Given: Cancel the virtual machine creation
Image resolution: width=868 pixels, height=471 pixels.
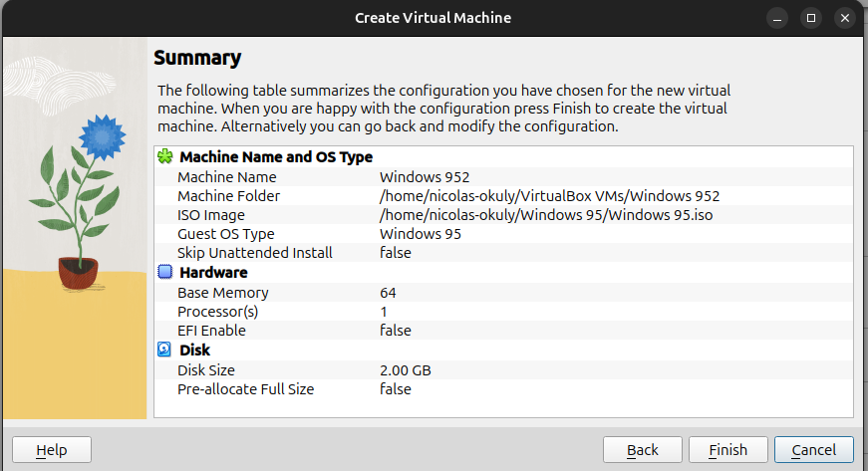Looking at the screenshot, I should pos(814,449).
